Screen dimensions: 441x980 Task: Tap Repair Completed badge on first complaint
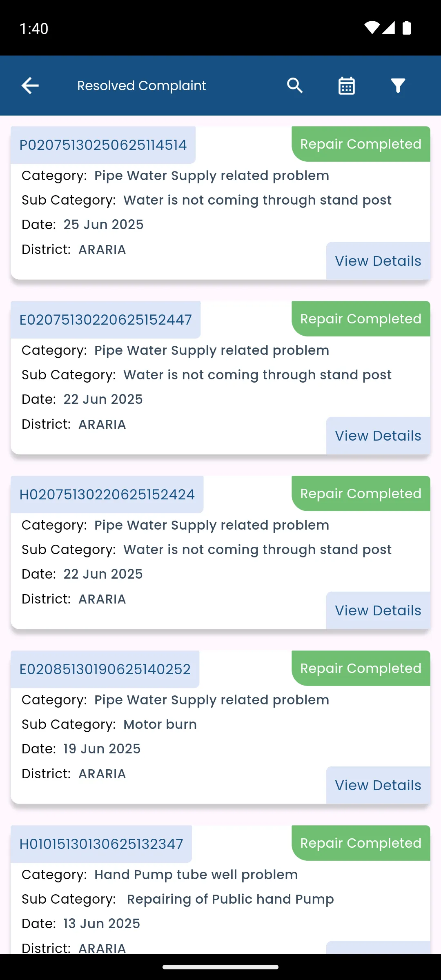pyautogui.click(x=361, y=144)
